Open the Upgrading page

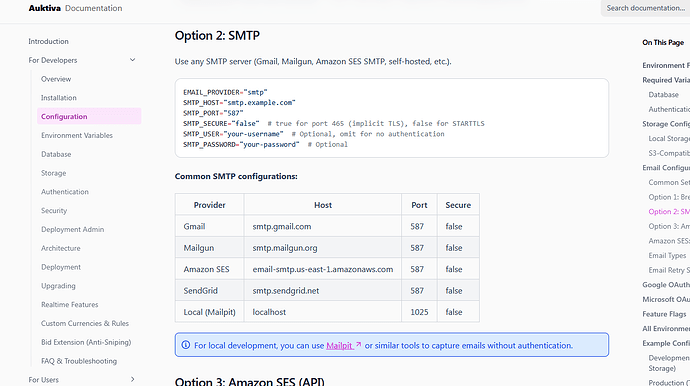point(58,286)
